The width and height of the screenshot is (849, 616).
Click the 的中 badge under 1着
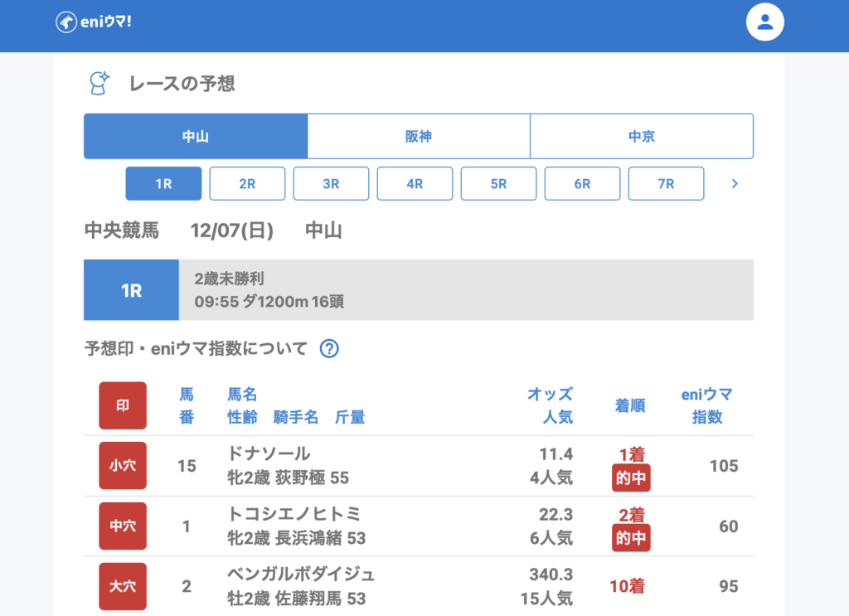[632, 478]
